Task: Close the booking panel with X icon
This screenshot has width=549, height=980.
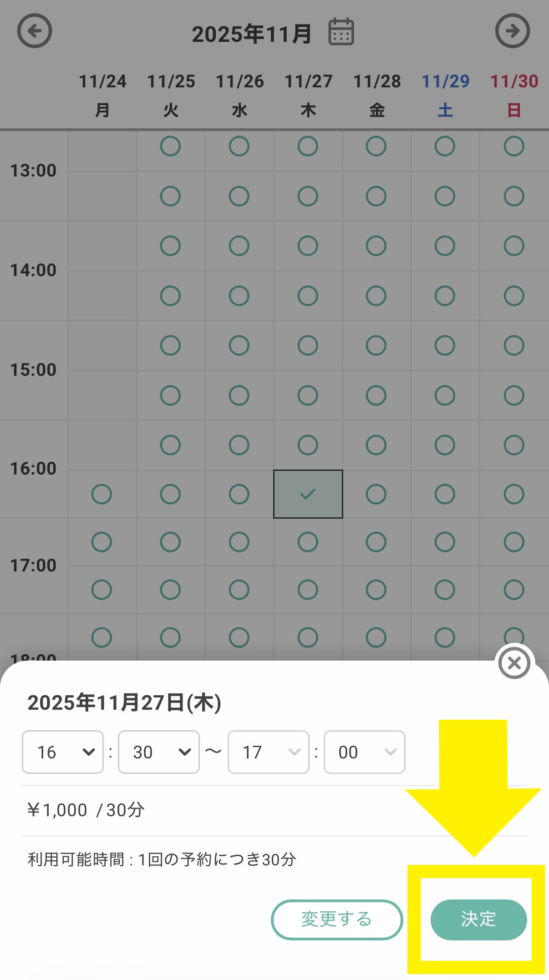Action: pyautogui.click(x=514, y=663)
